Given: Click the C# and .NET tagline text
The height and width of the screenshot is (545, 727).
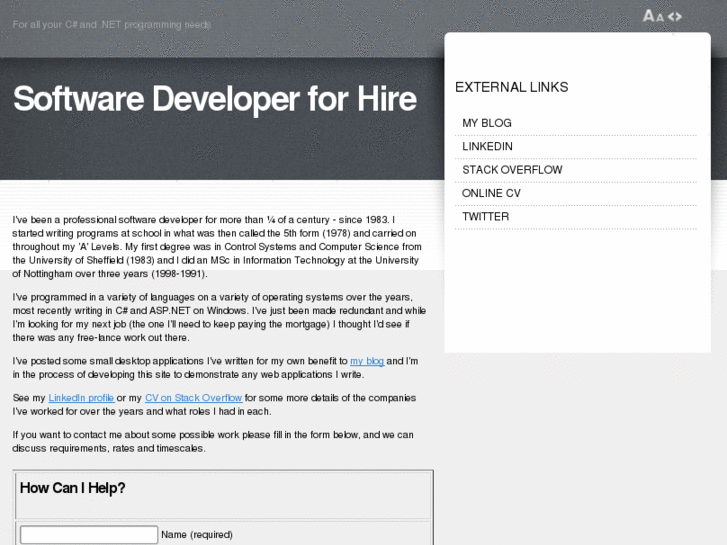Looking at the screenshot, I should tap(112, 24).
